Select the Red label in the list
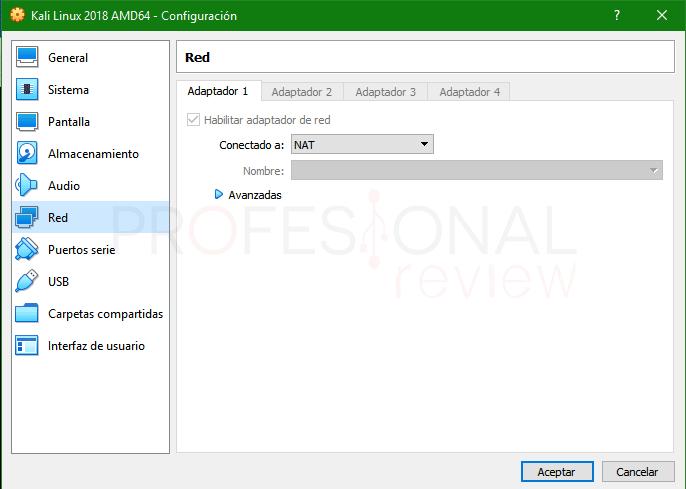The height and width of the screenshot is (489, 686). (x=58, y=217)
